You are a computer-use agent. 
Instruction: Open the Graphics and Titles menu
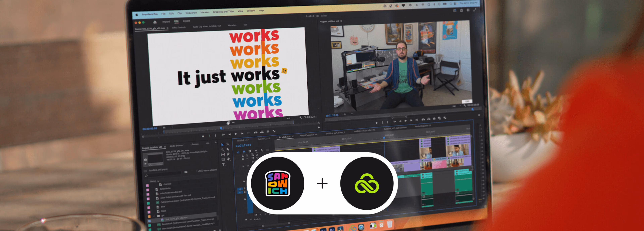223,12
